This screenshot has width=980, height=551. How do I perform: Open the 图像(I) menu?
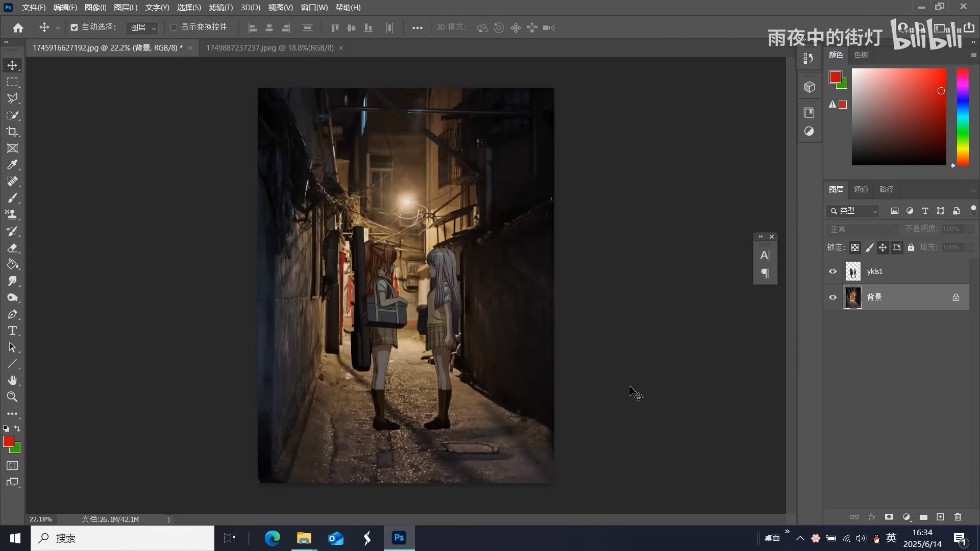pyautogui.click(x=95, y=7)
